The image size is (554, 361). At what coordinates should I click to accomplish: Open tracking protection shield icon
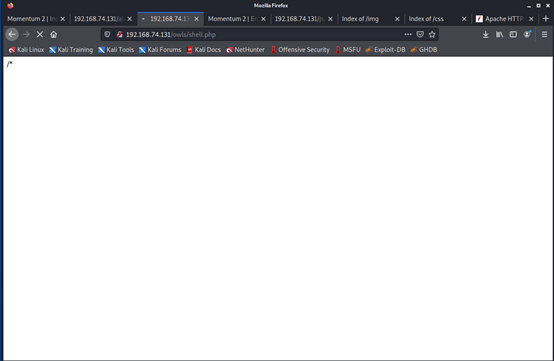pos(107,34)
